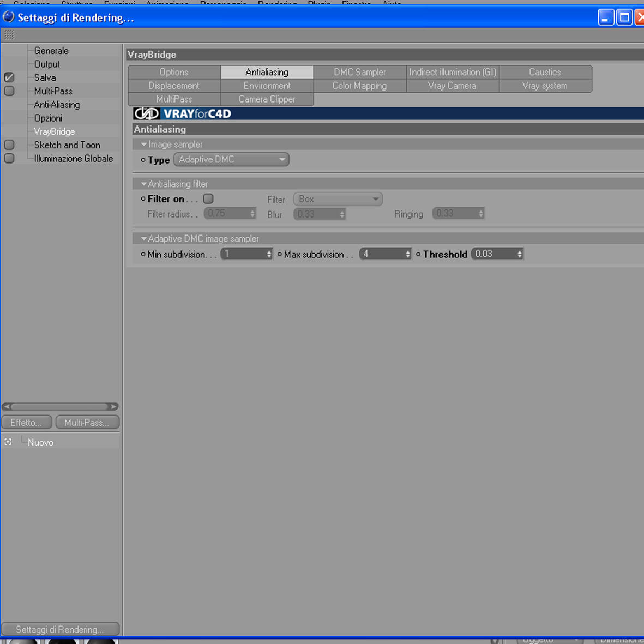Toggle the Filter on checkbox
644x644 pixels.
tap(208, 199)
